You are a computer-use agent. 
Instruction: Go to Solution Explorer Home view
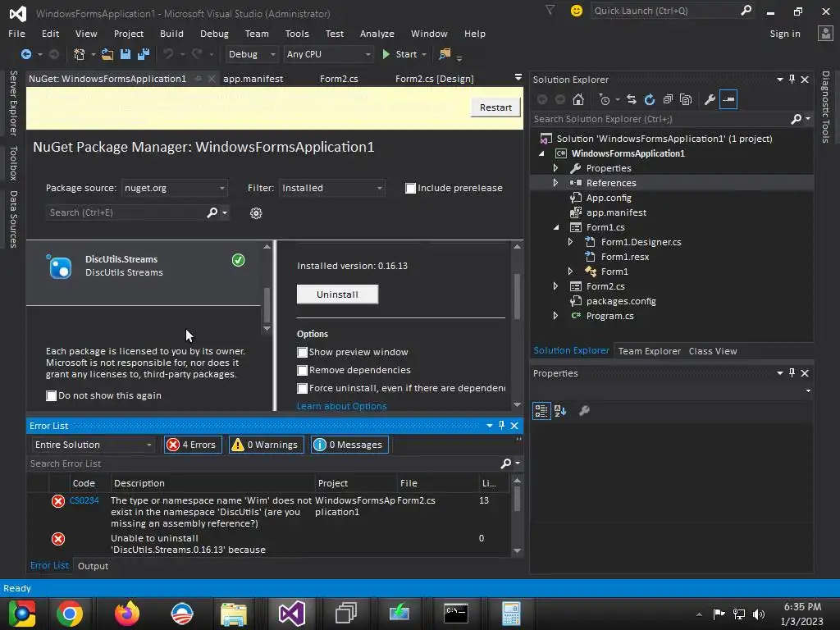click(578, 99)
